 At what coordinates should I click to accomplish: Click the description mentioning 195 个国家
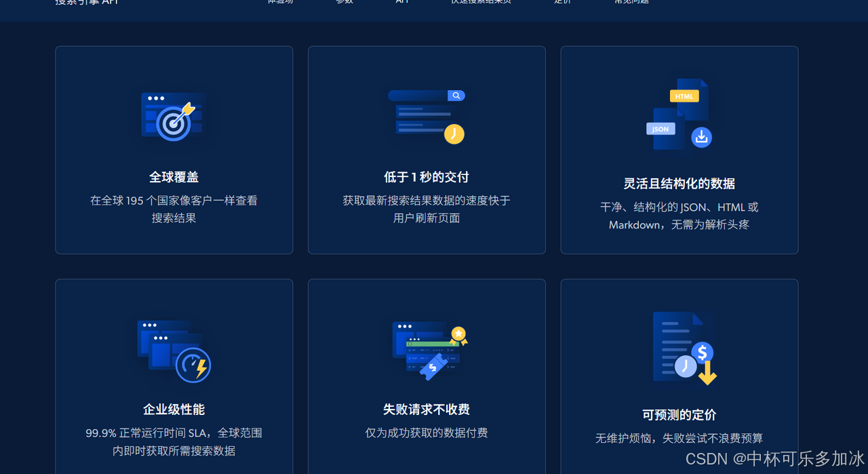(x=174, y=210)
